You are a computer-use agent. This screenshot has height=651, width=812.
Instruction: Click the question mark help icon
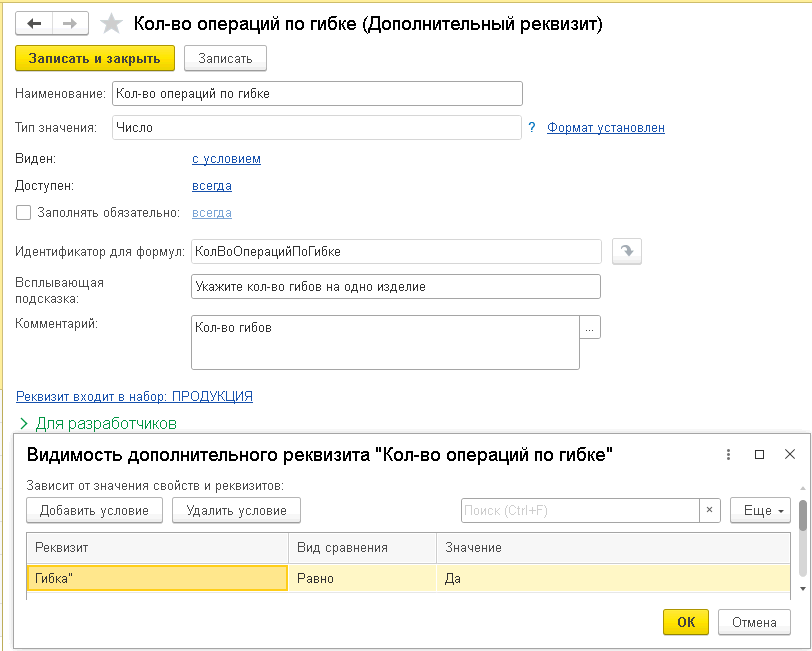point(533,127)
